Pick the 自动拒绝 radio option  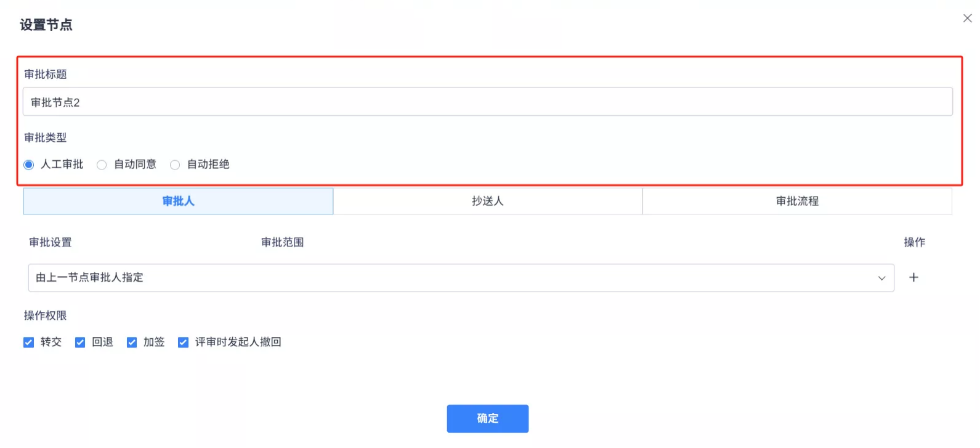(x=175, y=165)
